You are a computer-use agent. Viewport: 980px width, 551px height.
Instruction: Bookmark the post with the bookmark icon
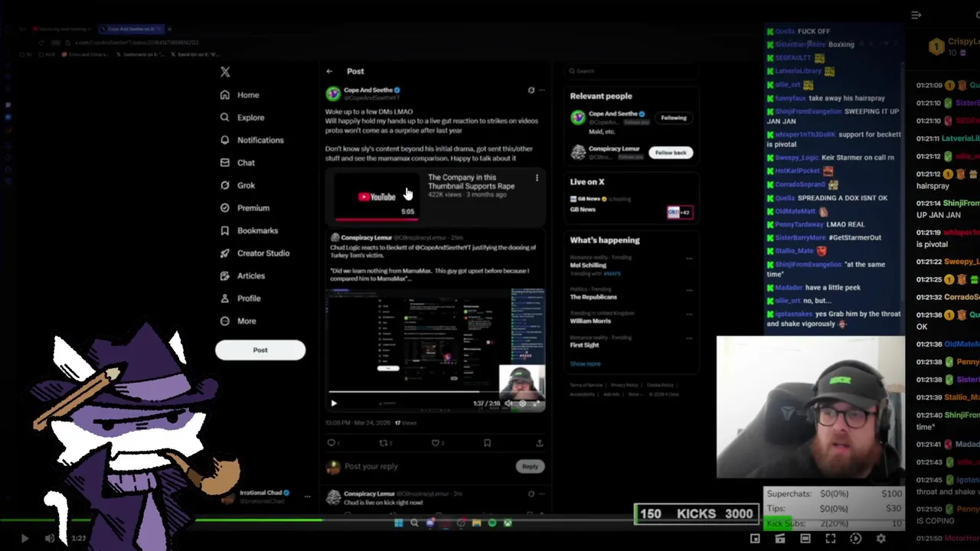point(487,442)
